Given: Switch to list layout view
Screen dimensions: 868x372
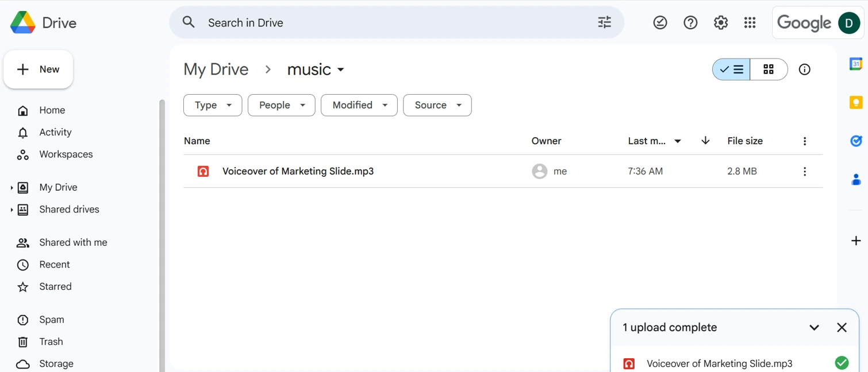Looking at the screenshot, I should tap(731, 69).
